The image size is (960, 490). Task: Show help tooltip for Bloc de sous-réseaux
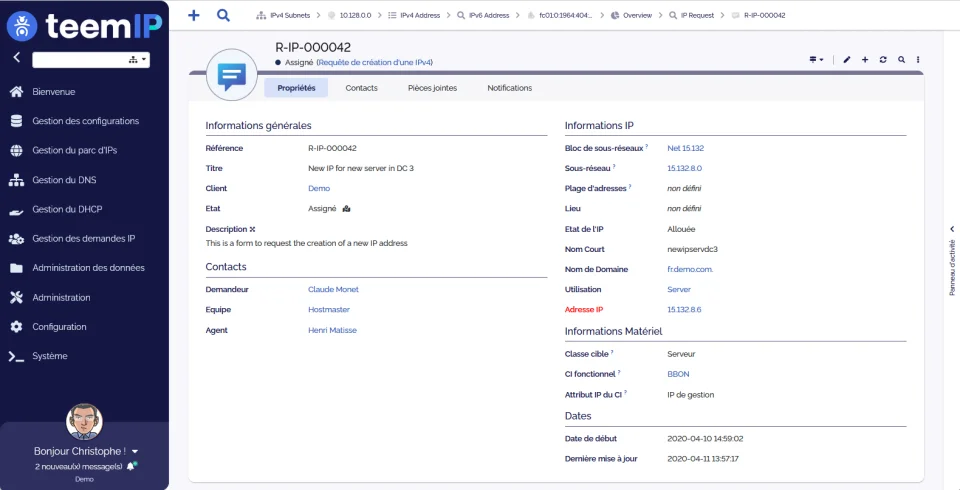647,147
